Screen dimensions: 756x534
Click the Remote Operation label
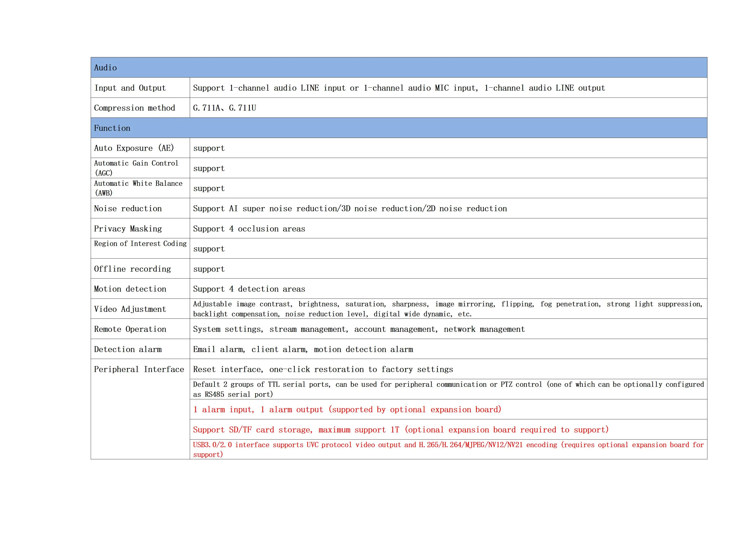130,329
